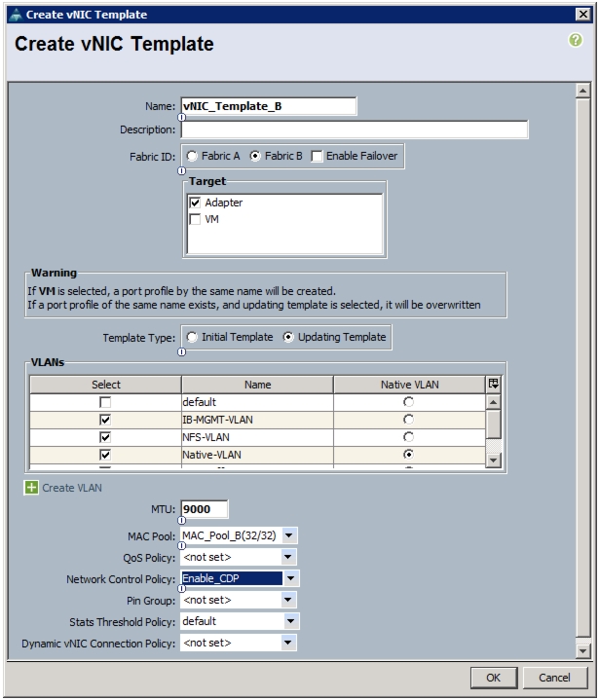Image resolution: width=599 pixels, height=700 pixels.
Task: Sort by the Native VLAN column header
Action: [410, 385]
